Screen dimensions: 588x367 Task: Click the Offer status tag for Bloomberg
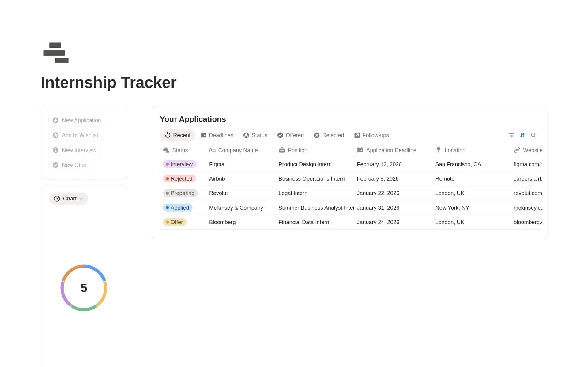[x=175, y=222]
